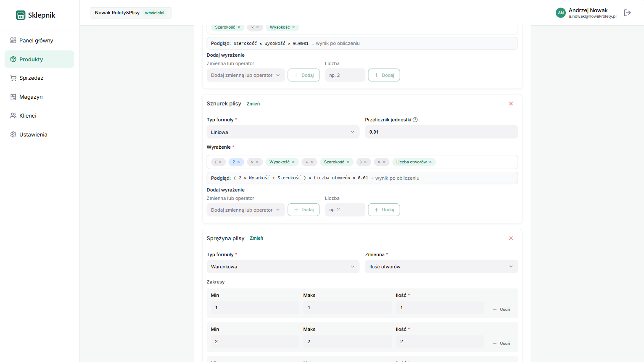Click the Nowak Rolety&Plisy store selector
This screenshot has width=644, height=362.
[131, 13]
